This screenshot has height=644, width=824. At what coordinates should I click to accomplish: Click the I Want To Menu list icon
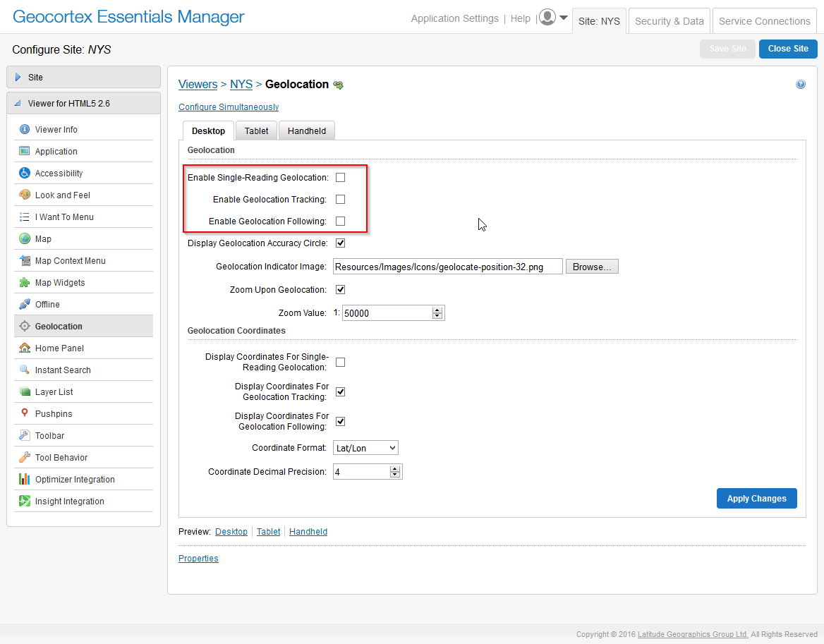click(24, 217)
